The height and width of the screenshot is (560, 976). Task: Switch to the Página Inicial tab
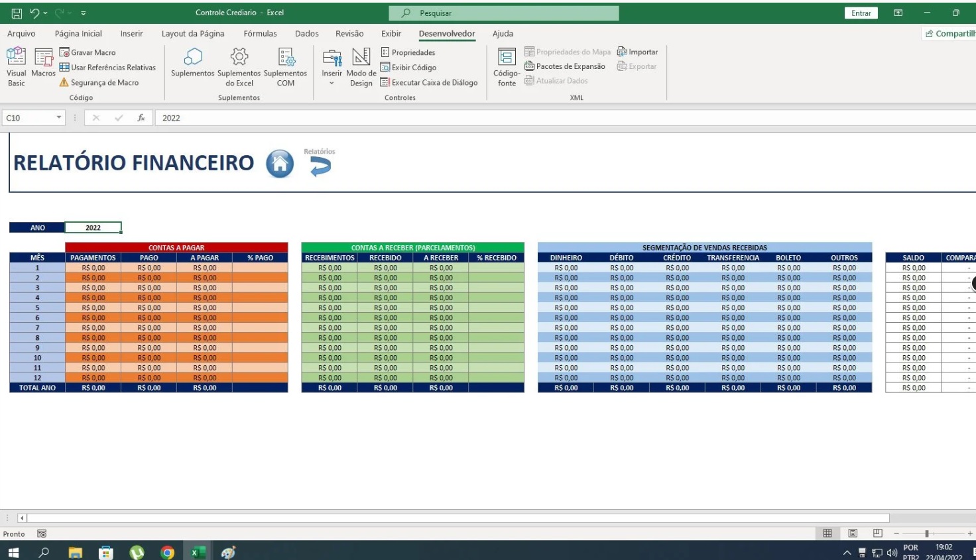point(78,33)
